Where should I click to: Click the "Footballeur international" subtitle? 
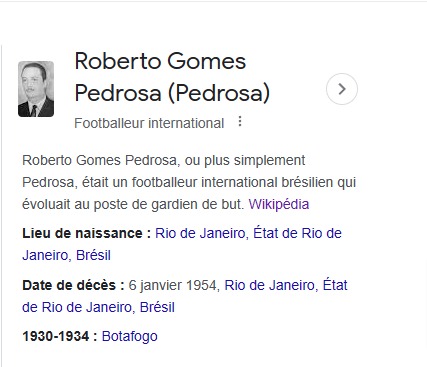coord(149,123)
